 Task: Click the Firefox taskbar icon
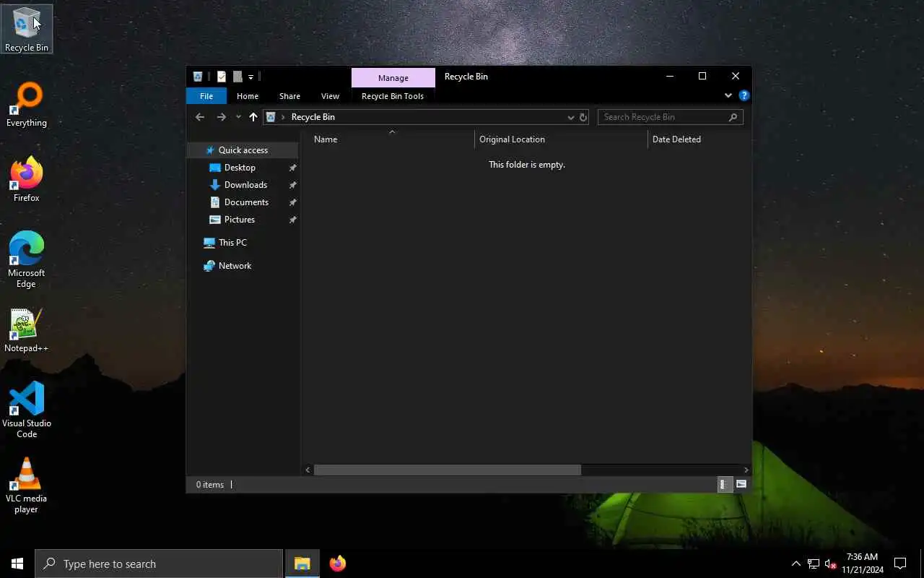338,564
